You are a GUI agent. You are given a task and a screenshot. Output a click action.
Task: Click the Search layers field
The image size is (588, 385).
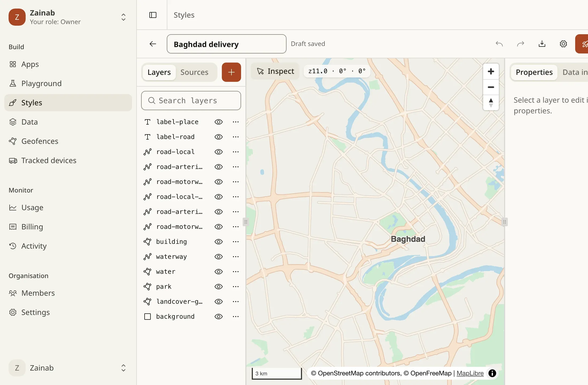click(191, 101)
